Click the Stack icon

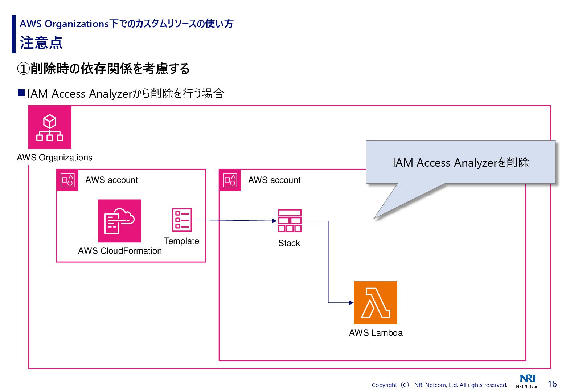pyautogui.click(x=290, y=221)
